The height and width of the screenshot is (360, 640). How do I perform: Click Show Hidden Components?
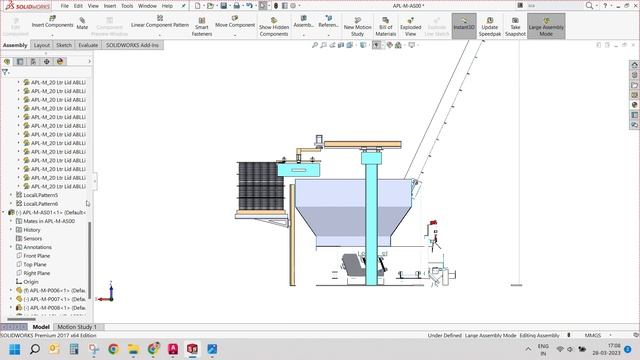274,27
